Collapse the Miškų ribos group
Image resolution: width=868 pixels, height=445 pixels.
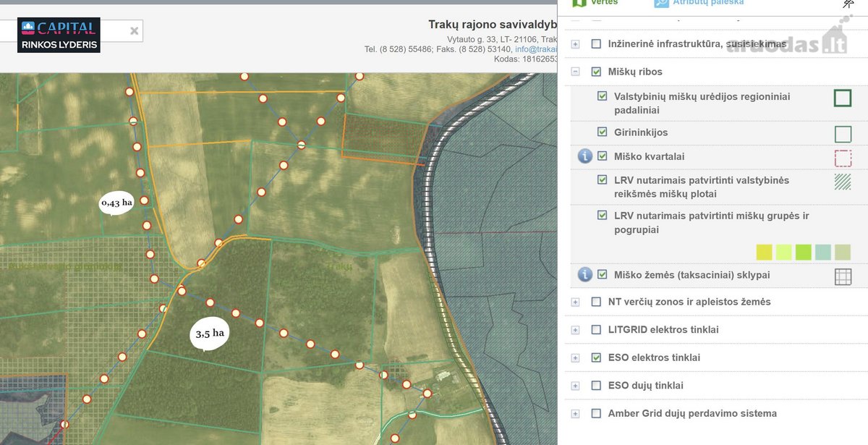(576, 72)
